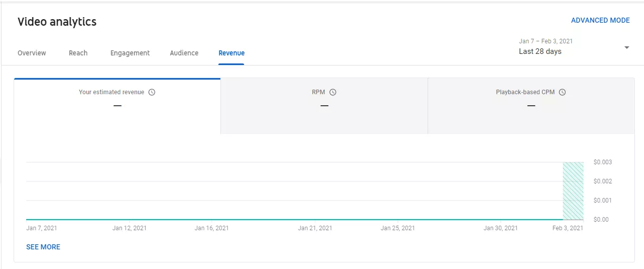Click the hatched green bar on the chart

point(573,191)
